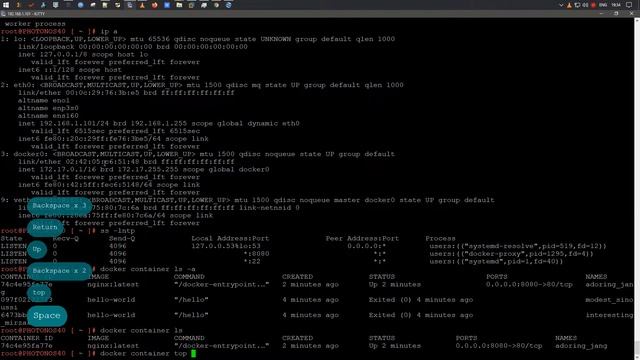
Task: Click the docker0 inet 172.17.0.1/16 line
Action: click(143, 169)
